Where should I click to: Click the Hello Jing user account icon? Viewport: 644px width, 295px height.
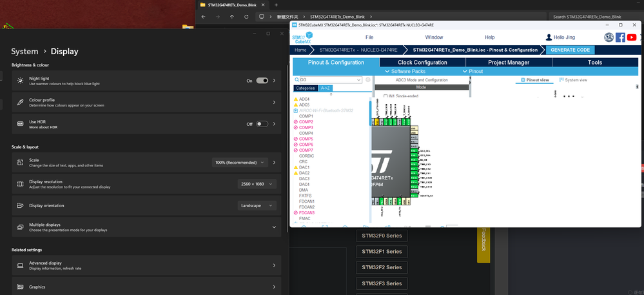pyautogui.click(x=549, y=37)
